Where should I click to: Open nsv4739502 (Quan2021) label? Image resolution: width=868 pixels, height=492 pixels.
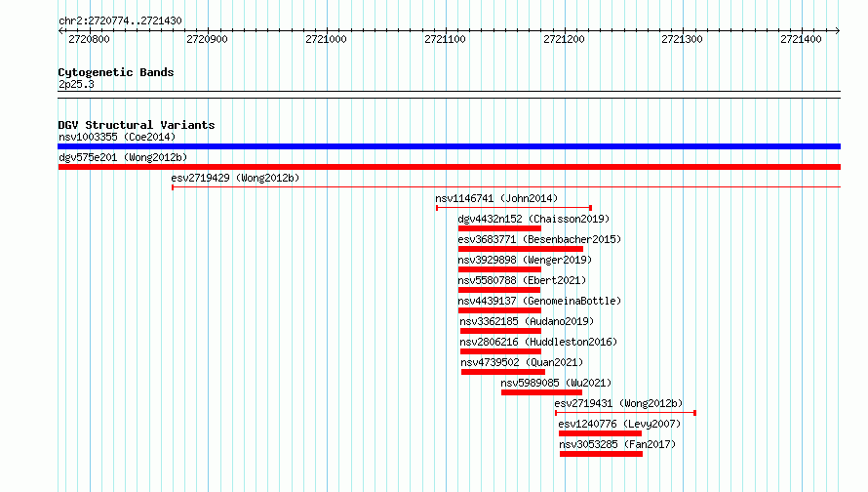522,362
